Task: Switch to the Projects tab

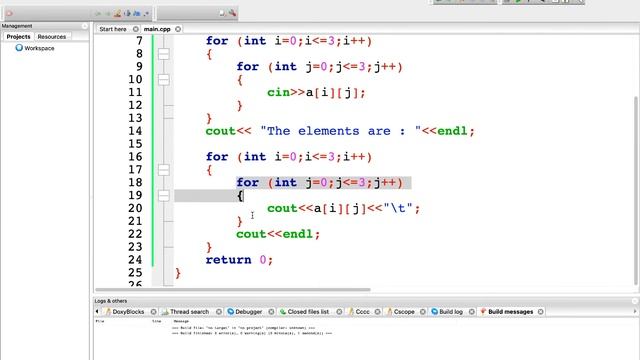Action: pos(18,37)
